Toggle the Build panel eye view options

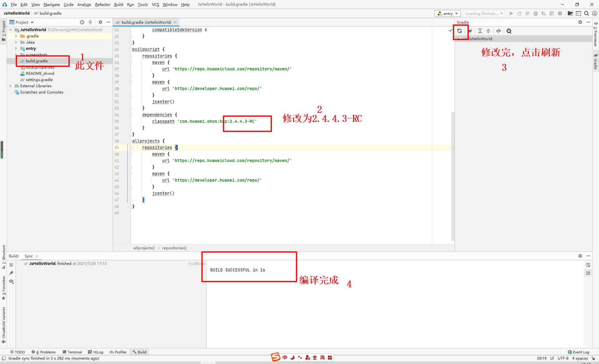[11, 281]
